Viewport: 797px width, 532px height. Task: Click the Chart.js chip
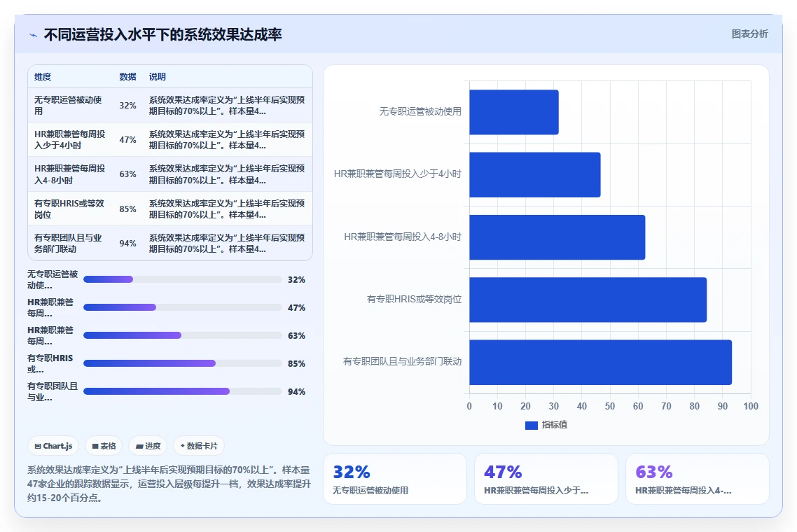coord(53,446)
